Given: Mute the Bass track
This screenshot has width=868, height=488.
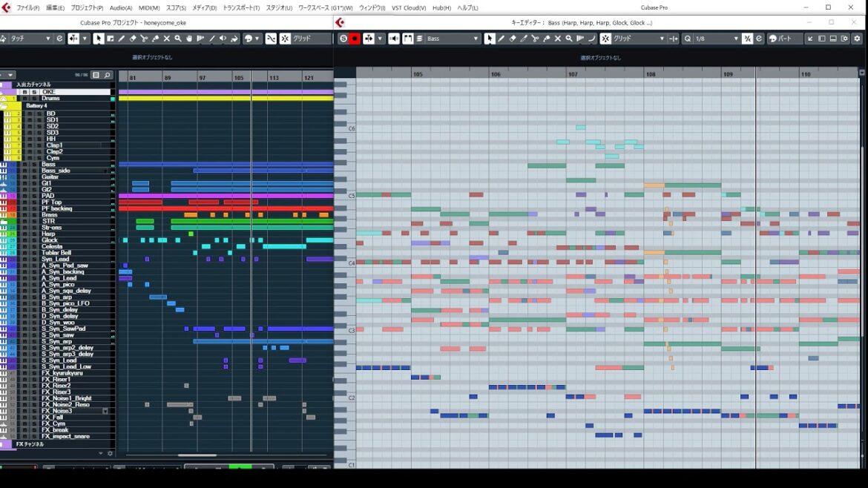Looking at the screenshot, I should point(24,165).
